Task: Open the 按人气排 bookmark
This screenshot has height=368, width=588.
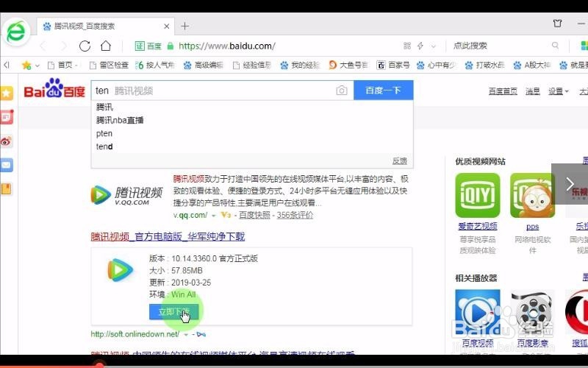Action: pyautogui.click(x=155, y=66)
